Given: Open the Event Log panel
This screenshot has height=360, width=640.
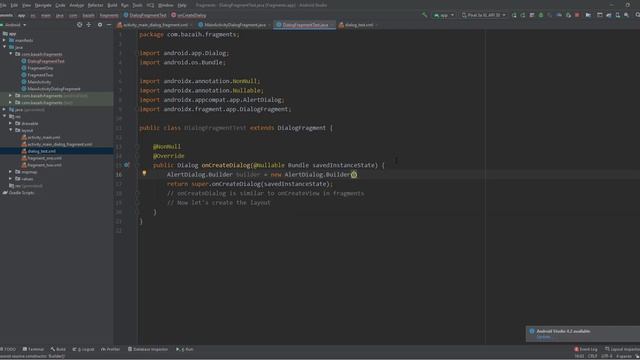Looking at the screenshot, I should 586,349.
